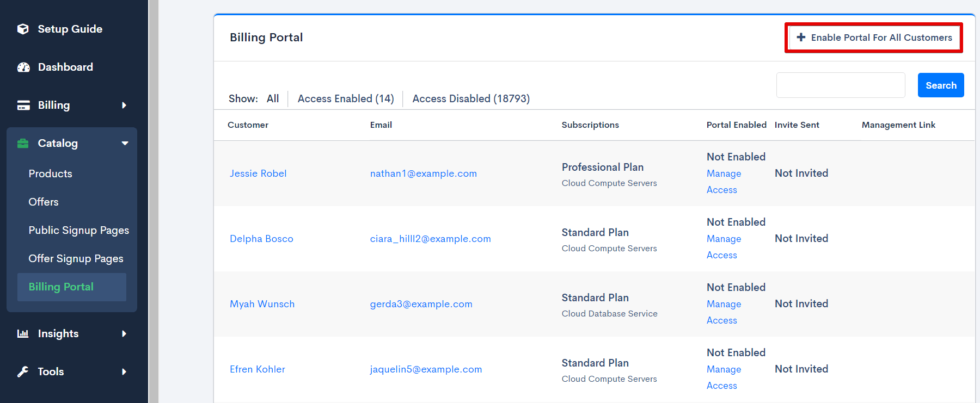Image resolution: width=980 pixels, height=403 pixels.
Task: Click the Setup Guide box icon
Action: 23,29
